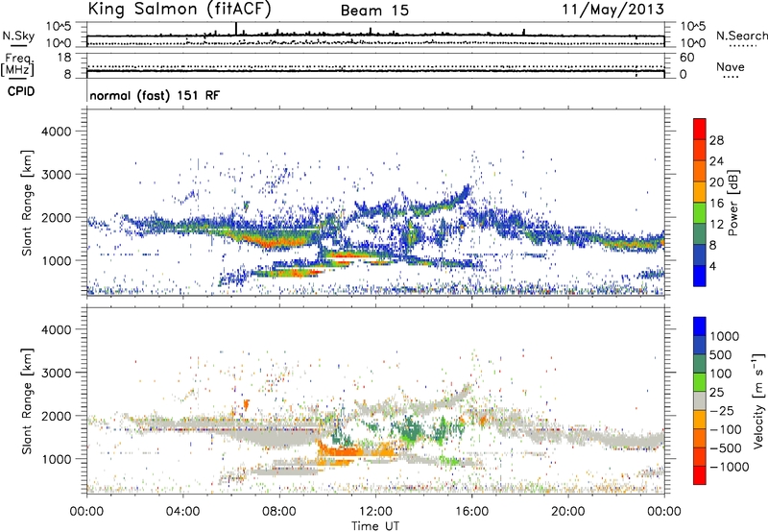The width and height of the screenshot is (768, 532).
Task: Click the '4' label on the power colorbar
Action: coord(712,267)
